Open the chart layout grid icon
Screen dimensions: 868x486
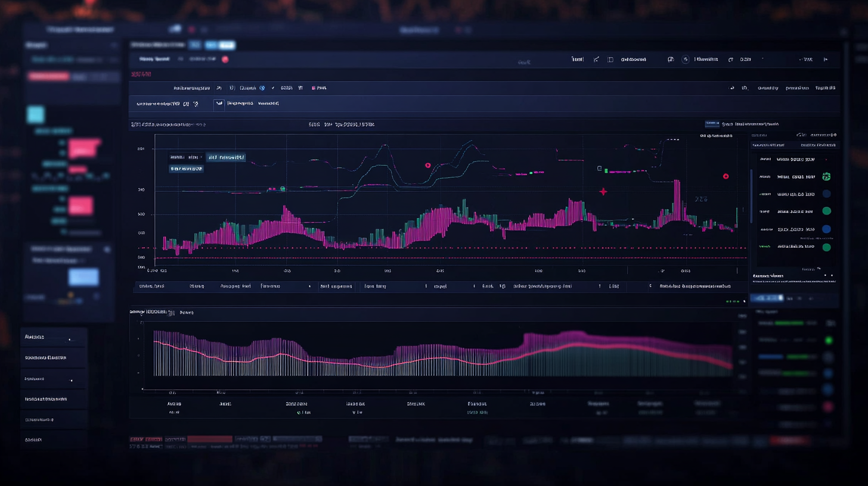coord(610,59)
